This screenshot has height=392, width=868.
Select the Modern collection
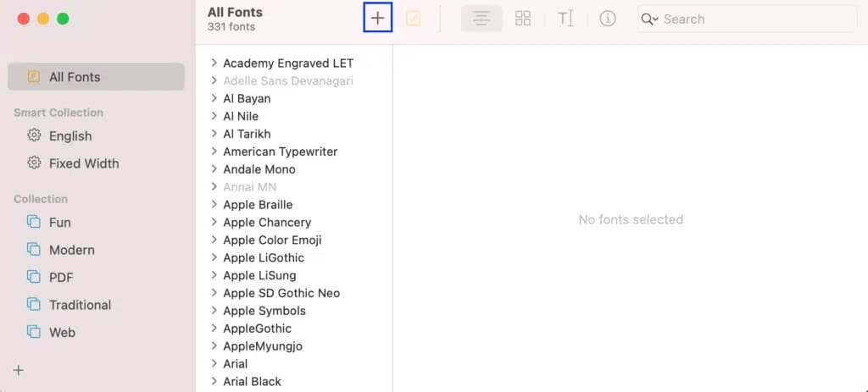coord(72,250)
